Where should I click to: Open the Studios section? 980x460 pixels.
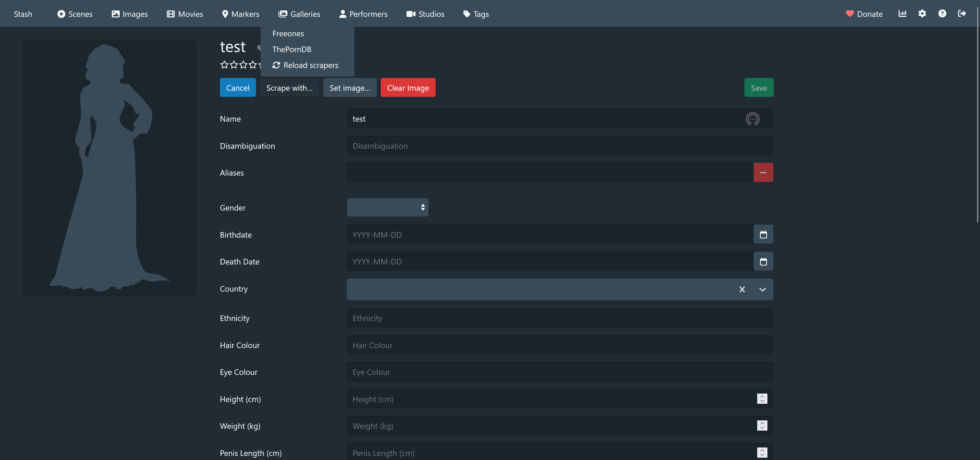(x=425, y=14)
